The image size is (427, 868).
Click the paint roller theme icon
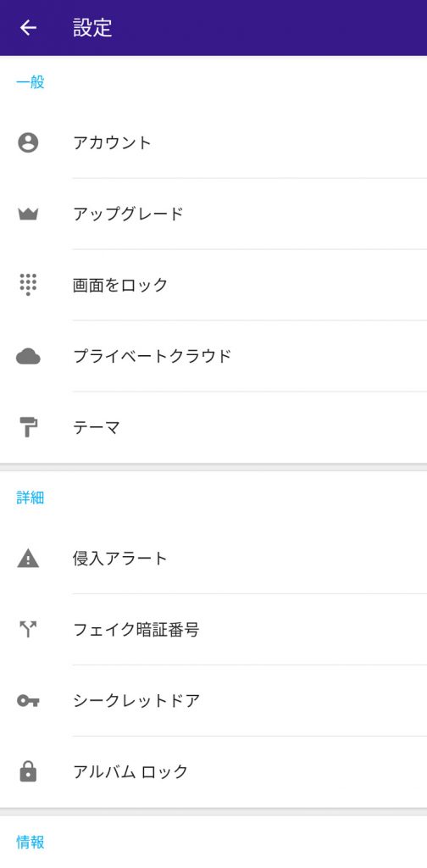28,427
